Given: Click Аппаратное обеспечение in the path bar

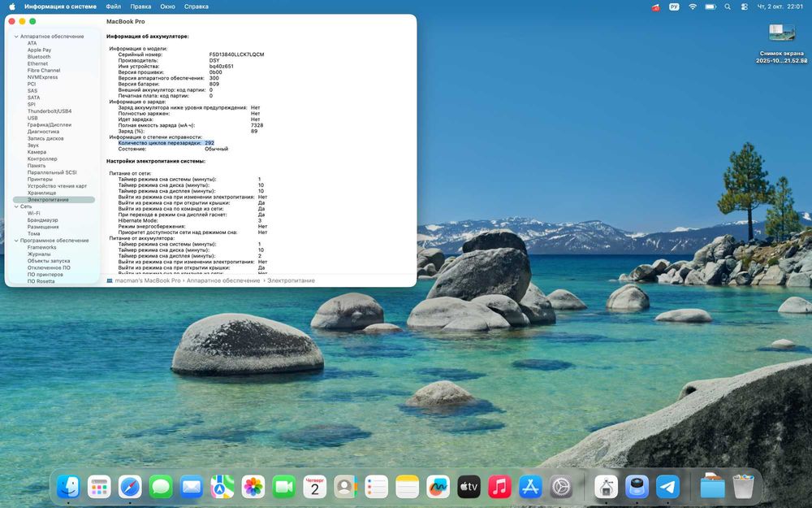Looking at the screenshot, I should pyautogui.click(x=222, y=280).
